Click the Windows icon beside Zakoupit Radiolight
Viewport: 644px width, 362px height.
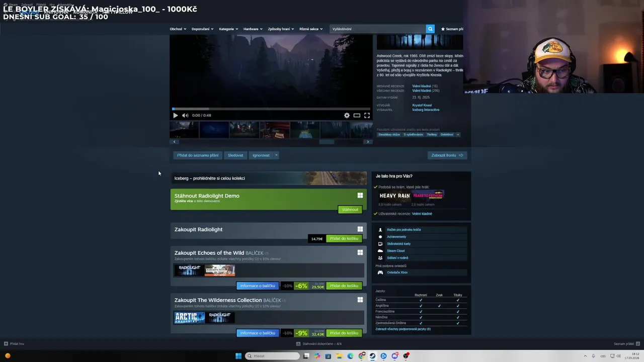(x=360, y=229)
